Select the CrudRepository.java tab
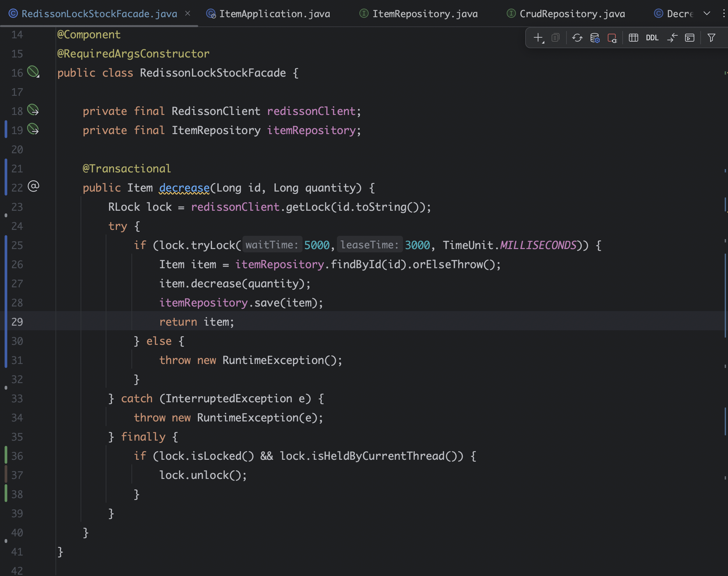 572,14
